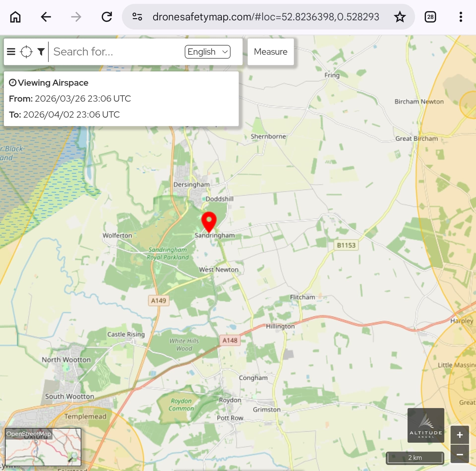Screen dimensions: 476x471
Task: Click the dronesafetymap.com URL address bar
Action: click(265, 17)
